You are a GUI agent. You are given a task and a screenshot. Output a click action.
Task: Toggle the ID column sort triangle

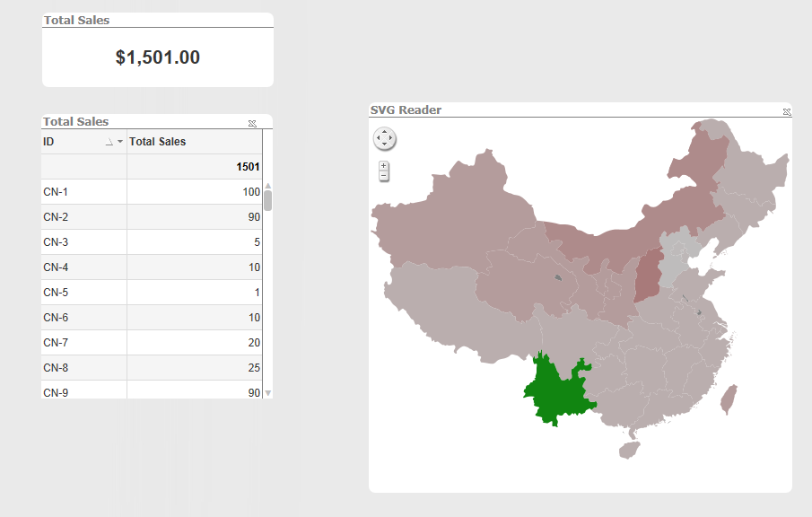pos(109,143)
